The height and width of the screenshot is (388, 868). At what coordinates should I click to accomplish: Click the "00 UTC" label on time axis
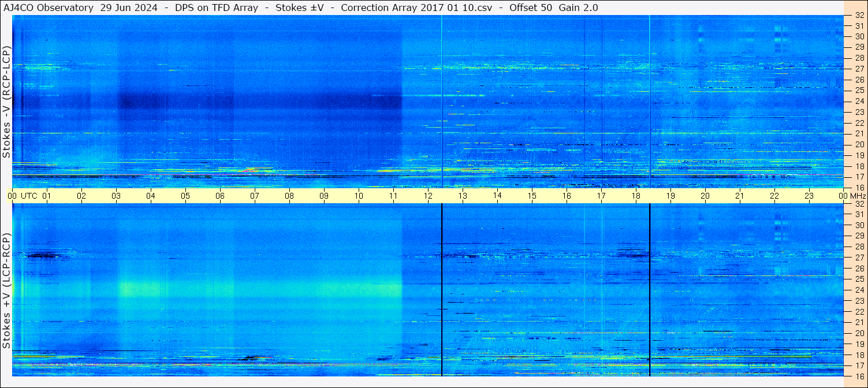point(21,196)
